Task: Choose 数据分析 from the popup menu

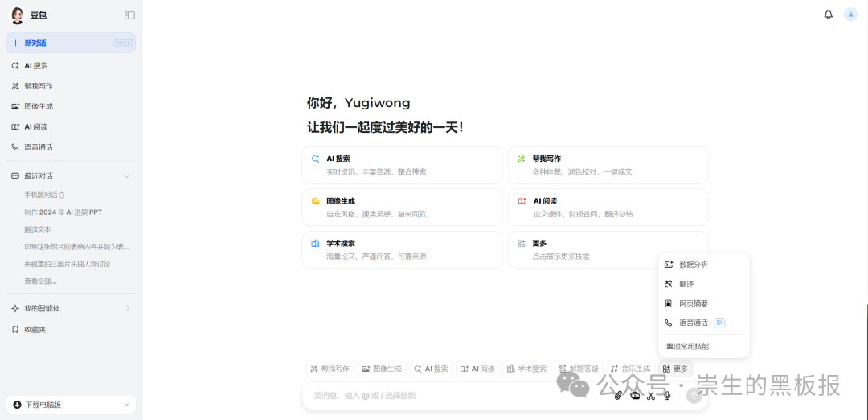Action: click(x=703, y=265)
